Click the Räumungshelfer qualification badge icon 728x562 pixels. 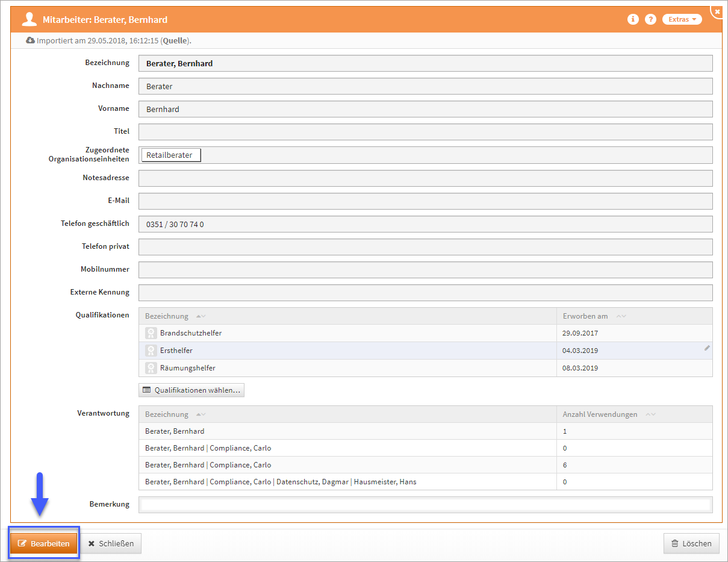pyautogui.click(x=151, y=368)
